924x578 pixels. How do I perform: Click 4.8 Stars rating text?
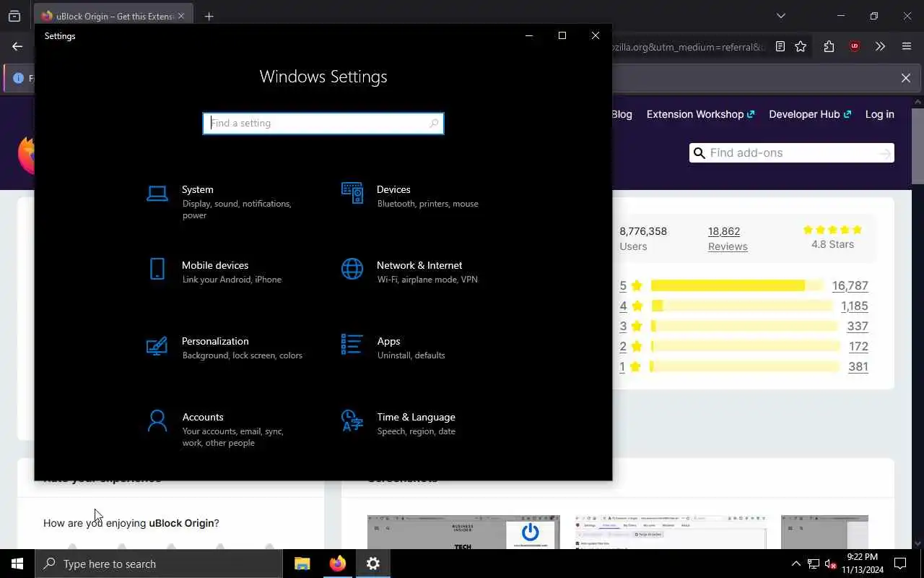[x=832, y=244]
